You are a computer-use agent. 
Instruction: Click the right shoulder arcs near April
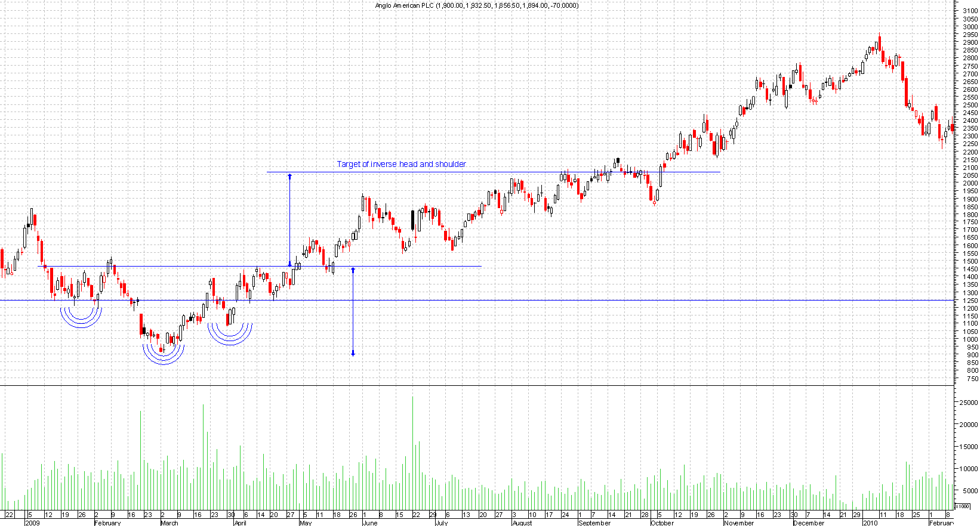point(230,335)
